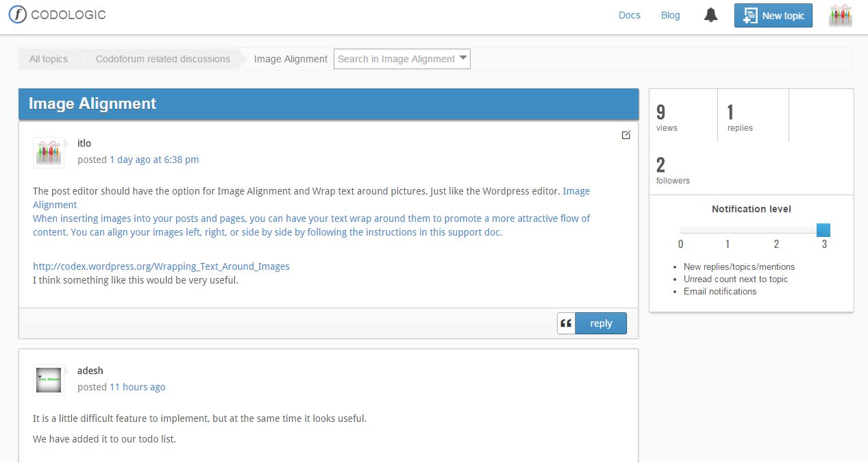Click the New topic button

773,16
